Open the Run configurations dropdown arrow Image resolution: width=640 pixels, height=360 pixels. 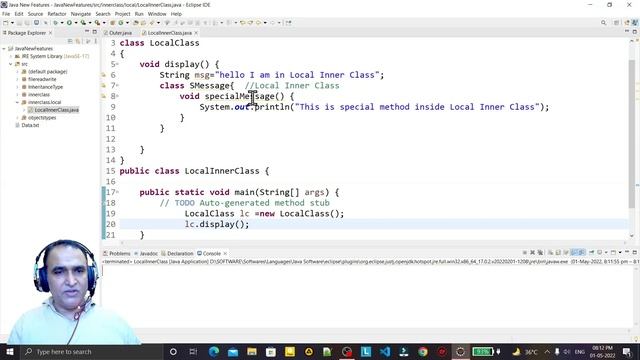coord(76,23)
